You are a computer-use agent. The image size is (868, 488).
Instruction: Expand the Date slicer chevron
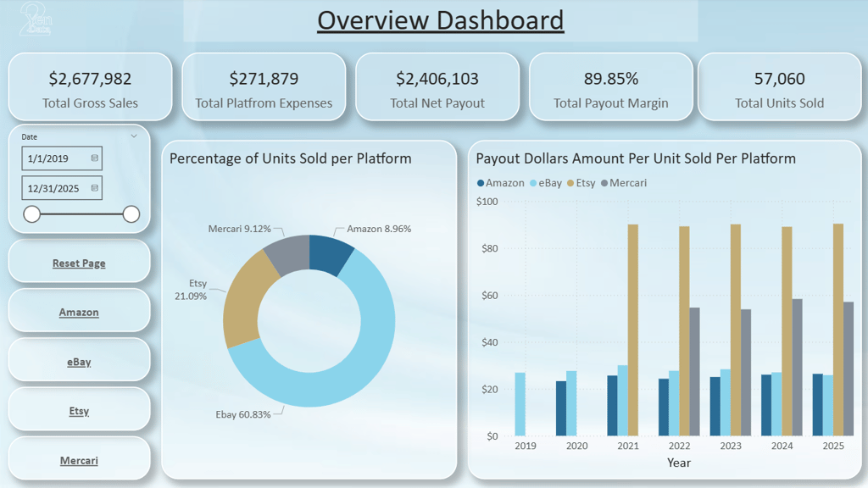coord(134,136)
